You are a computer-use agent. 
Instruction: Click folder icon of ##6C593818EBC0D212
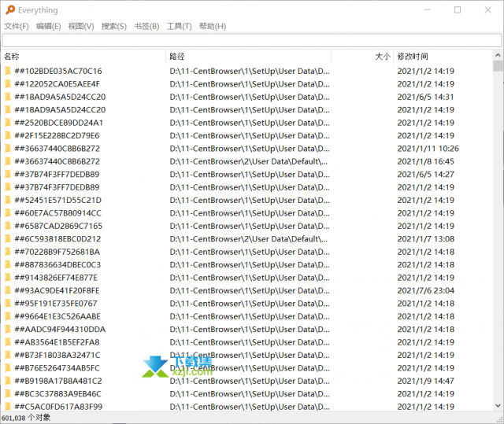[8, 238]
